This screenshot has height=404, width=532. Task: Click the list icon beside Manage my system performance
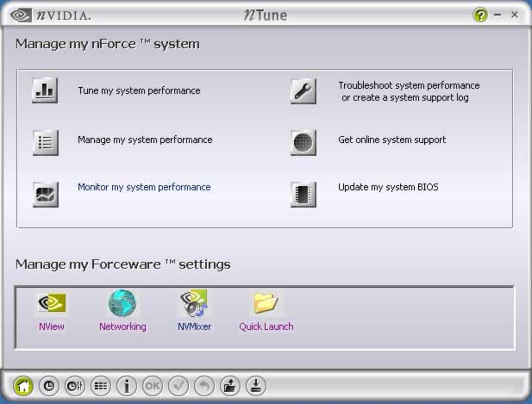tap(45, 143)
